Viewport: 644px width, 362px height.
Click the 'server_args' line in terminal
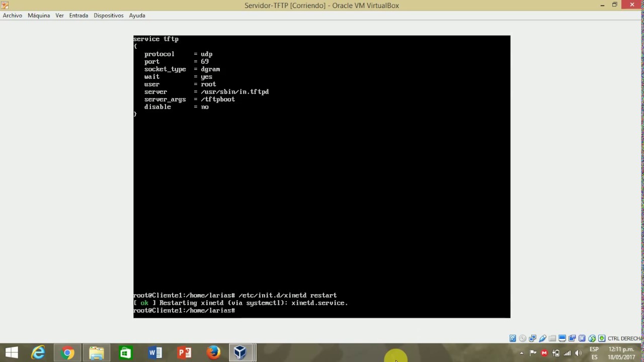pyautogui.click(x=190, y=100)
